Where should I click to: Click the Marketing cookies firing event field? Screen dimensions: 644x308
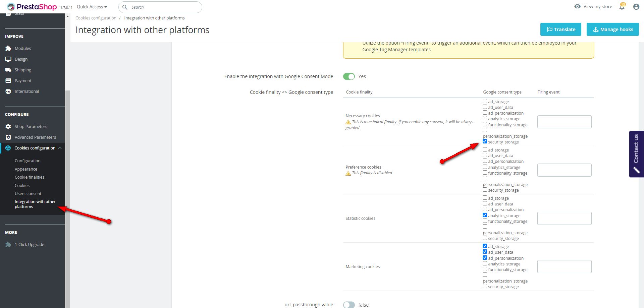[x=564, y=267]
